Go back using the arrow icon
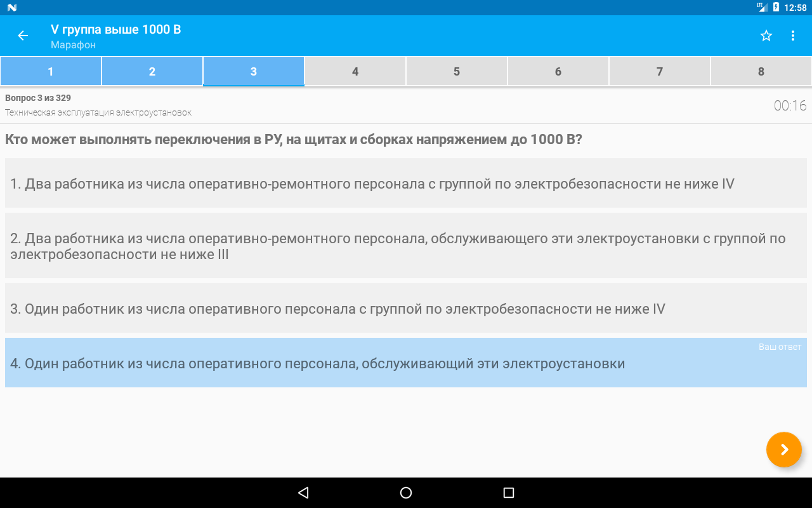812x508 pixels. (23, 36)
